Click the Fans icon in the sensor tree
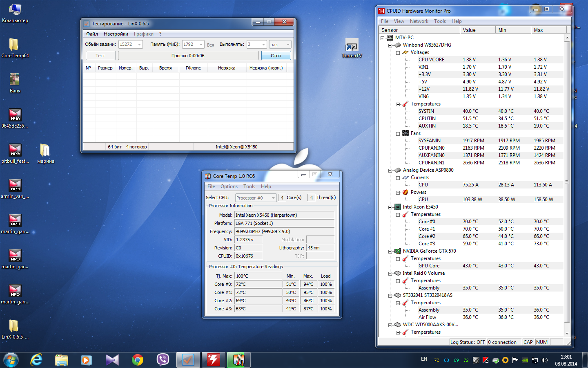 point(405,133)
